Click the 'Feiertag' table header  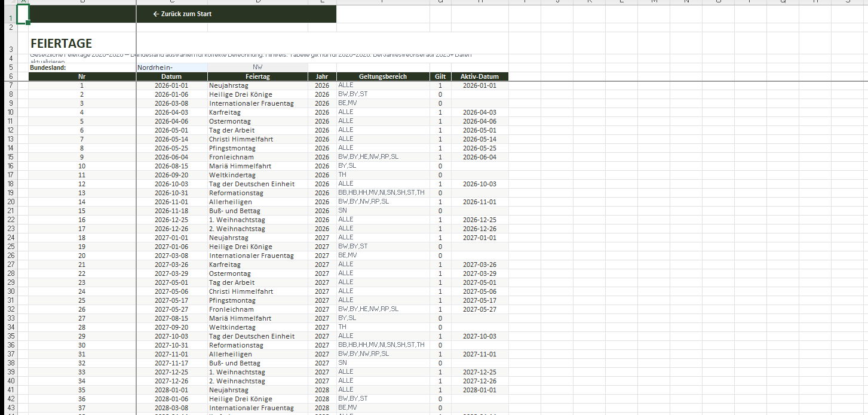click(x=257, y=76)
